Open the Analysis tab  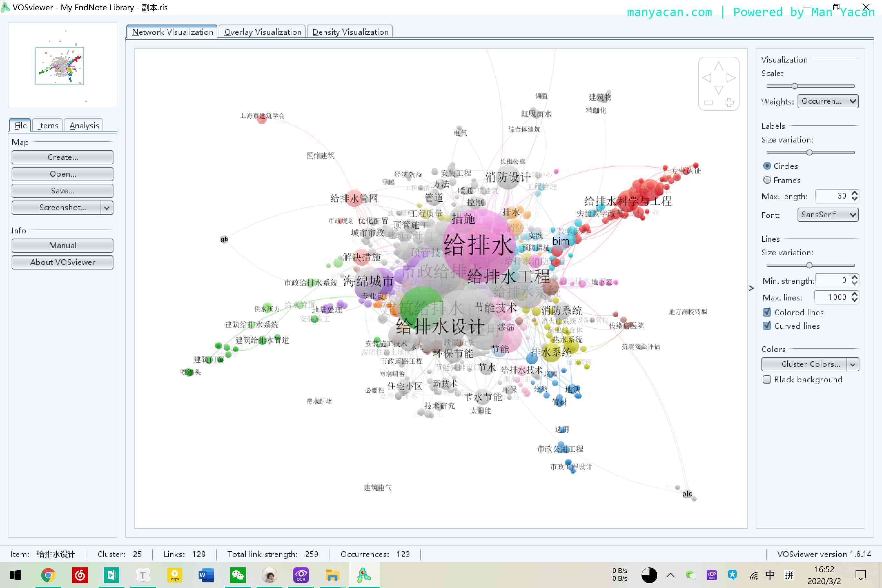(84, 126)
